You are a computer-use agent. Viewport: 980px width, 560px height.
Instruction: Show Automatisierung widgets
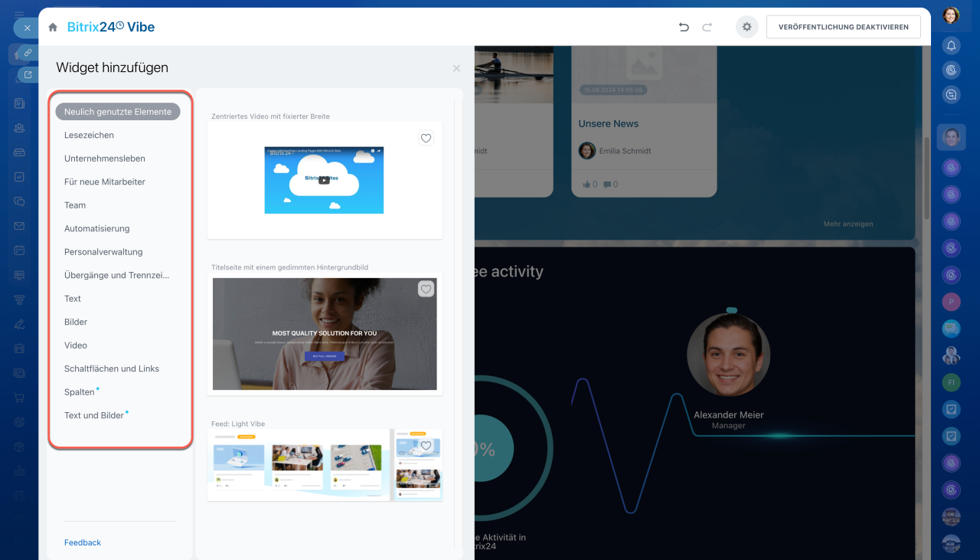(x=97, y=228)
